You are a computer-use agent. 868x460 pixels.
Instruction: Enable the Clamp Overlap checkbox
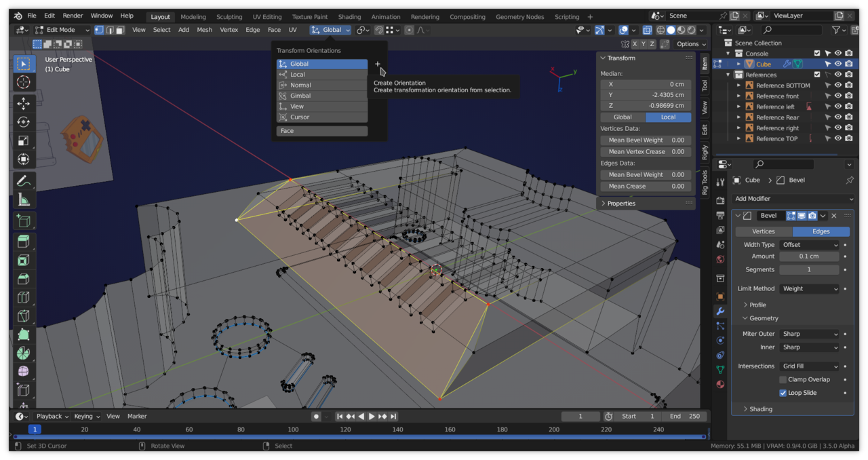[x=783, y=379]
